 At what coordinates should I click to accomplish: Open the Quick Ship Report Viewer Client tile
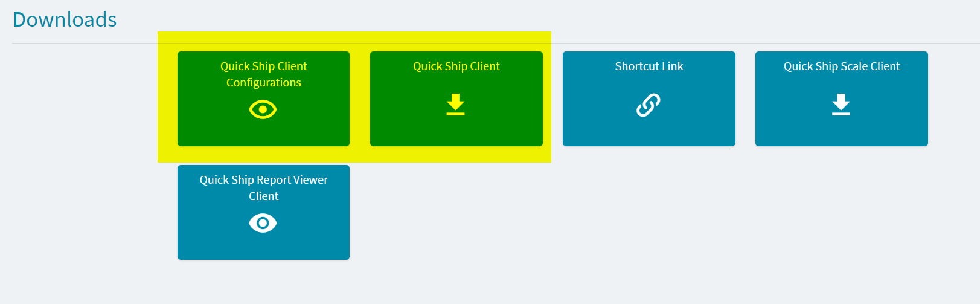tap(263, 212)
